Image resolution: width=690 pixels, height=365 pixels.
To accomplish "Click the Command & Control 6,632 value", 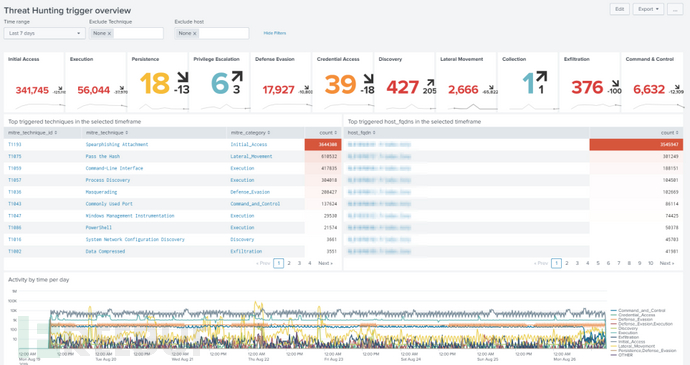I will pos(649,89).
